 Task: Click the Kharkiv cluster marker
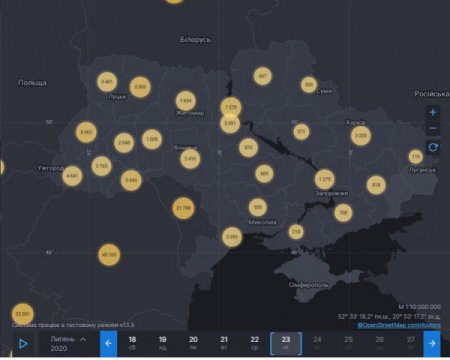361,136
